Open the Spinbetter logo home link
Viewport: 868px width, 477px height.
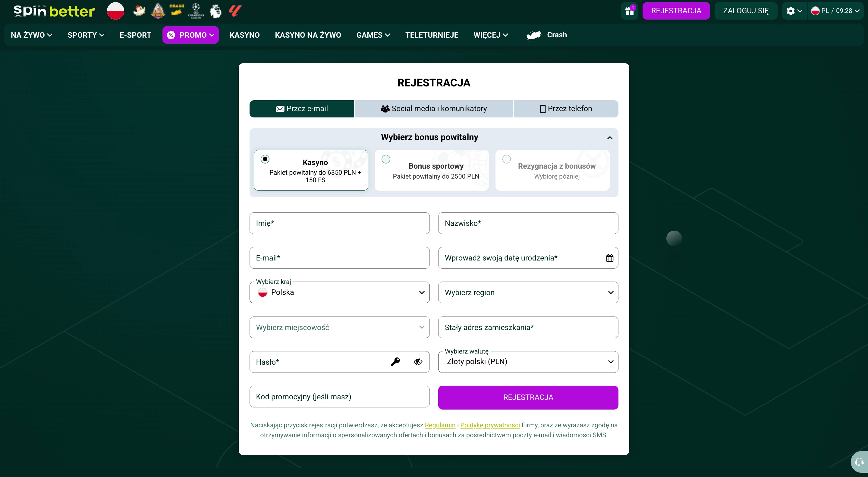point(54,11)
